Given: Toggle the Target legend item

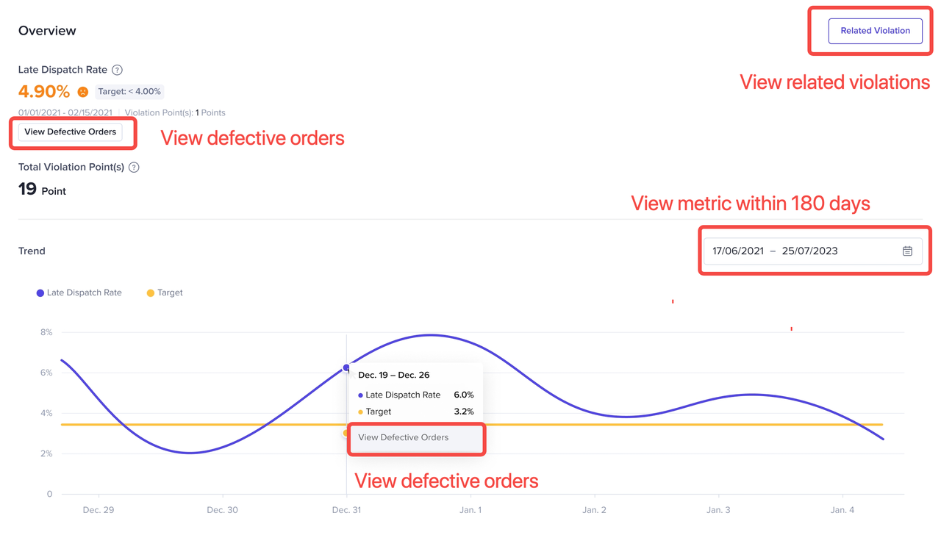Looking at the screenshot, I should point(164,292).
